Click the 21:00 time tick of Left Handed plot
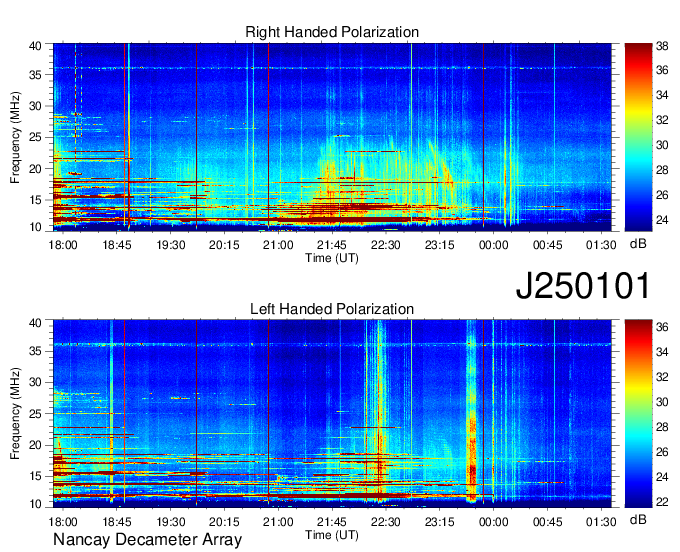680x552 pixels. (x=278, y=522)
